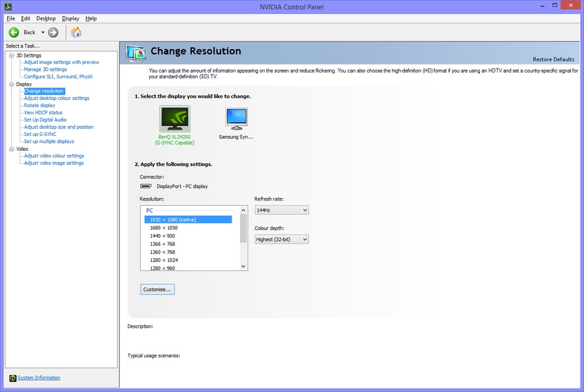Open Manage 3D settings
Image resolution: width=584 pixels, height=392 pixels.
click(45, 69)
